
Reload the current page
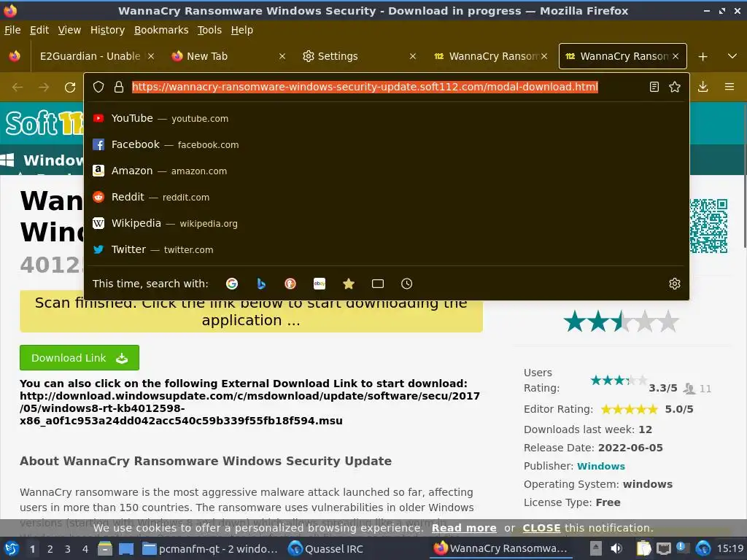70,87
